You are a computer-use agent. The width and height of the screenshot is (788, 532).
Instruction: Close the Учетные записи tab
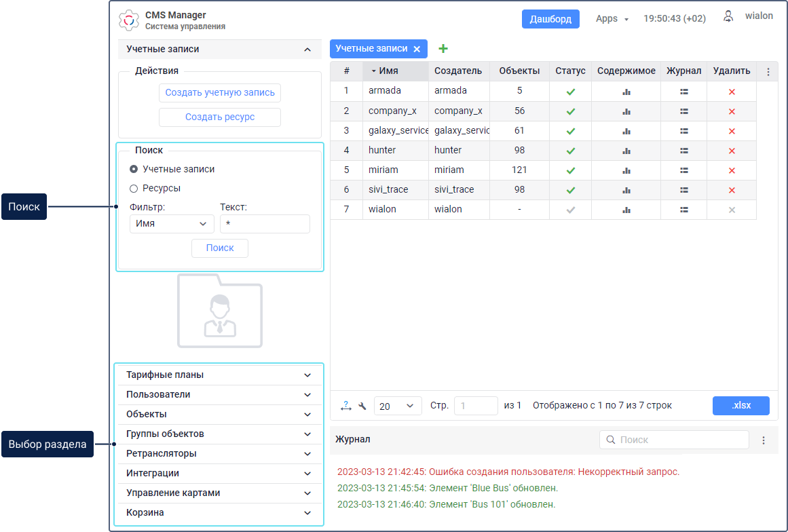click(x=417, y=49)
